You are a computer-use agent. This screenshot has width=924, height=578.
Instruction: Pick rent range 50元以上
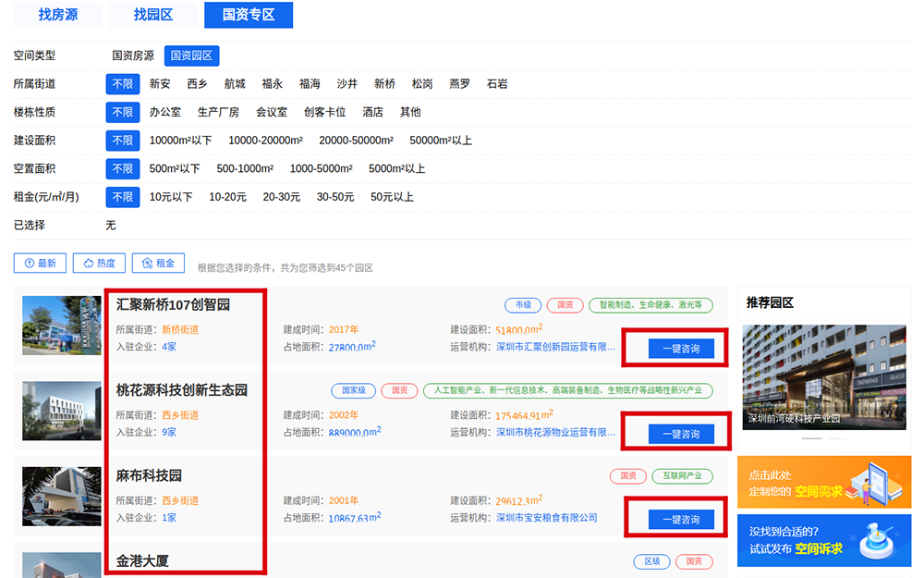coord(392,197)
